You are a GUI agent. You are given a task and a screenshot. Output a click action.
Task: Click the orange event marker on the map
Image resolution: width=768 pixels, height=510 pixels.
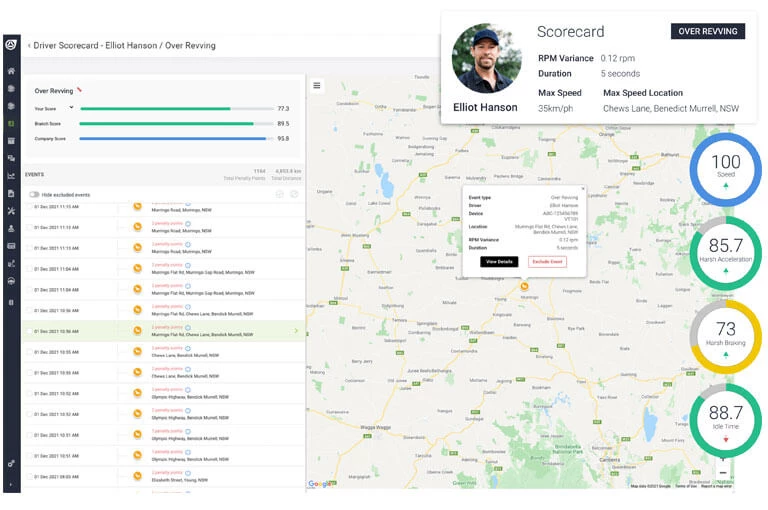click(x=524, y=287)
